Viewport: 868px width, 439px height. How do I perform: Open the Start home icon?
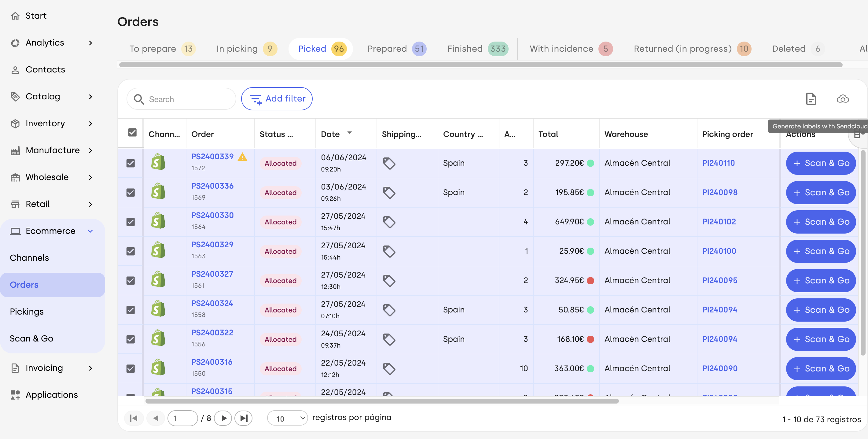(x=15, y=16)
